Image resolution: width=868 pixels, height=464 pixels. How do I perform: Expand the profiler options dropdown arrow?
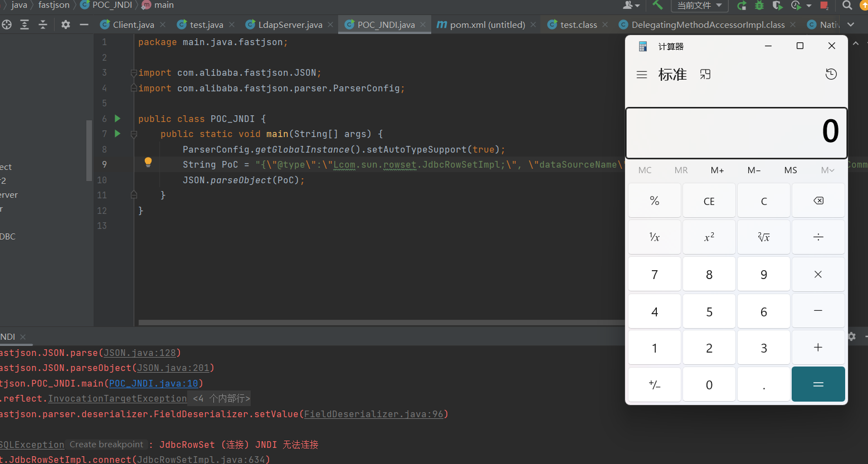[809, 6]
